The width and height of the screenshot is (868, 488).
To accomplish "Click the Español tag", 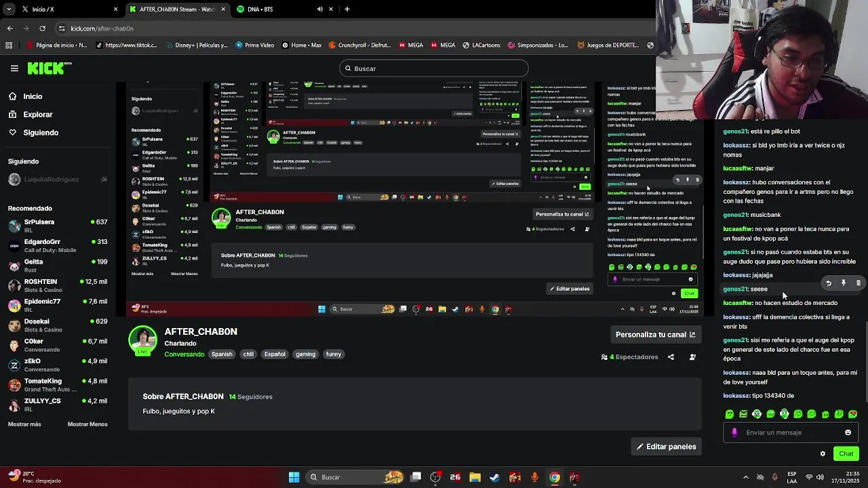I will click(x=275, y=354).
